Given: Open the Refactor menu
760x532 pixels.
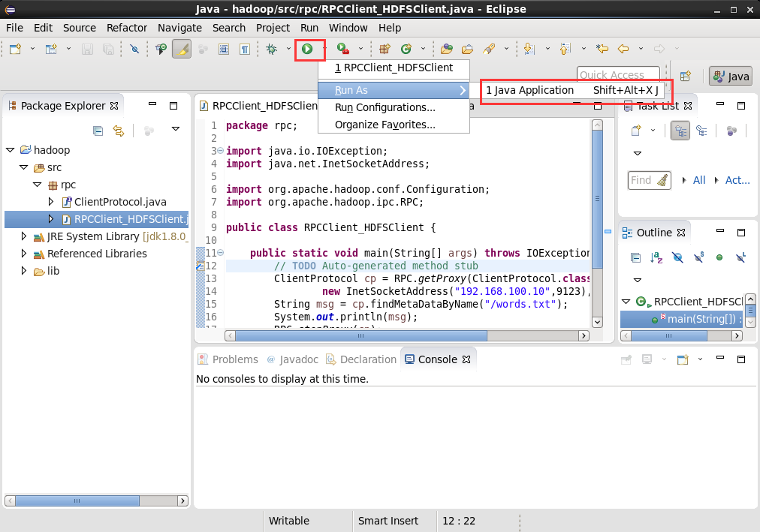Looking at the screenshot, I should (126, 28).
